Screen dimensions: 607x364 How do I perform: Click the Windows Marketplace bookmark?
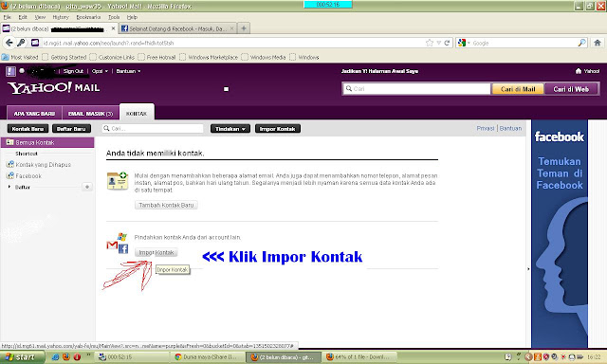pos(209,57)
